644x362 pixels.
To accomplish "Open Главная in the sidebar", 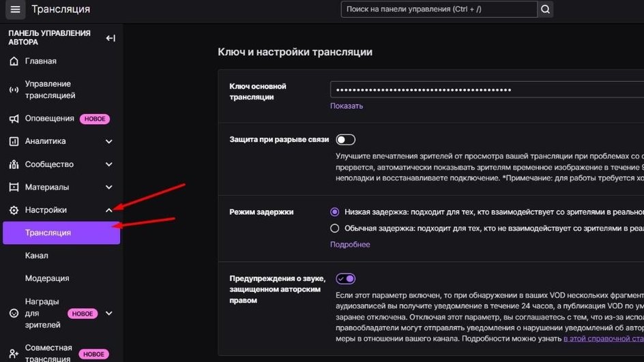I will [41, 61].
